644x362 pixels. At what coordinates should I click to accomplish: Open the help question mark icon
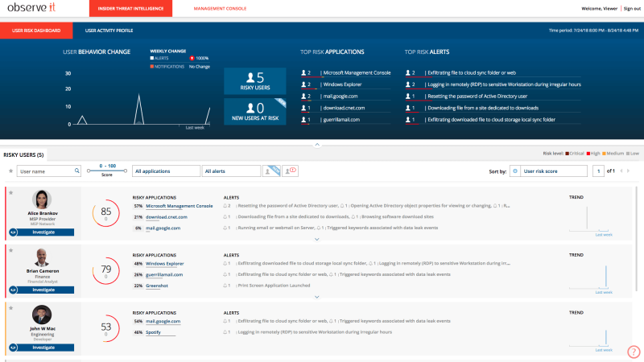[x=633, y=352]
